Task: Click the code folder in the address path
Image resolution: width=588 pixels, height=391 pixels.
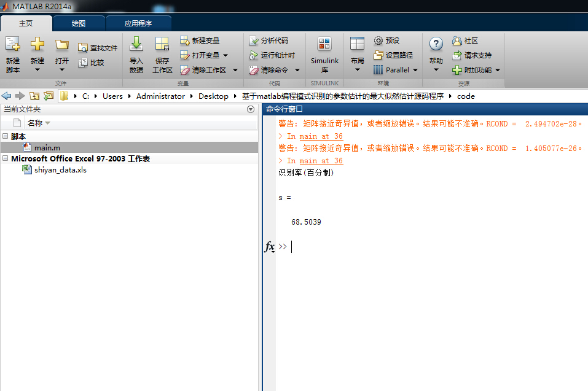Action: pyautogui.click(x=466, y=96)
